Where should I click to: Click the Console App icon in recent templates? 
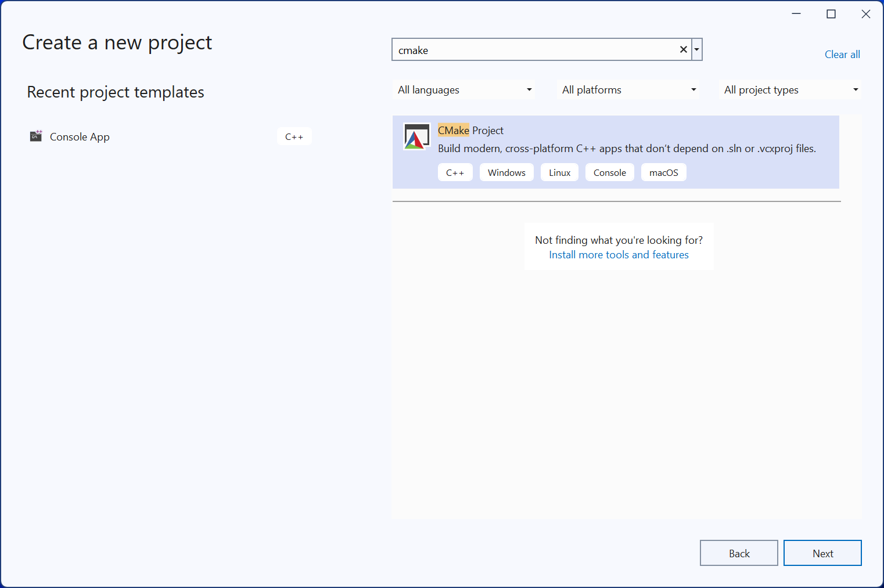pyautogui.click(x=36, y=136)
